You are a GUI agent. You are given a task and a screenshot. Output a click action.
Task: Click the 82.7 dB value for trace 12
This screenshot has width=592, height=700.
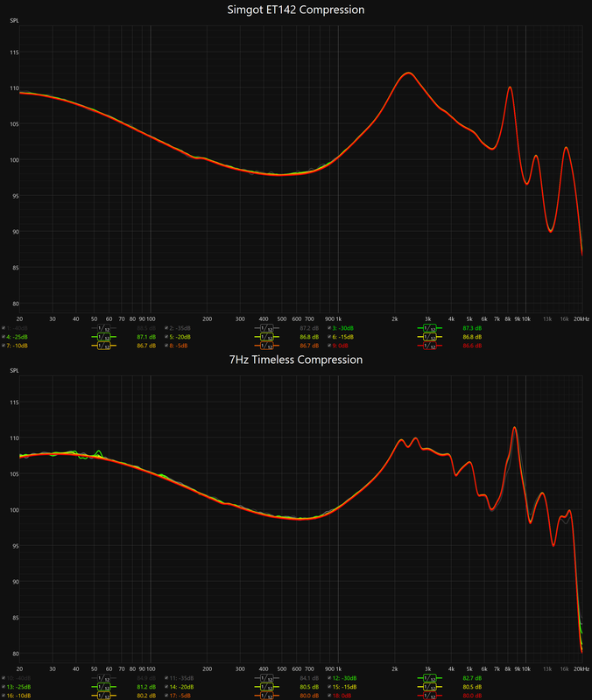472,678
